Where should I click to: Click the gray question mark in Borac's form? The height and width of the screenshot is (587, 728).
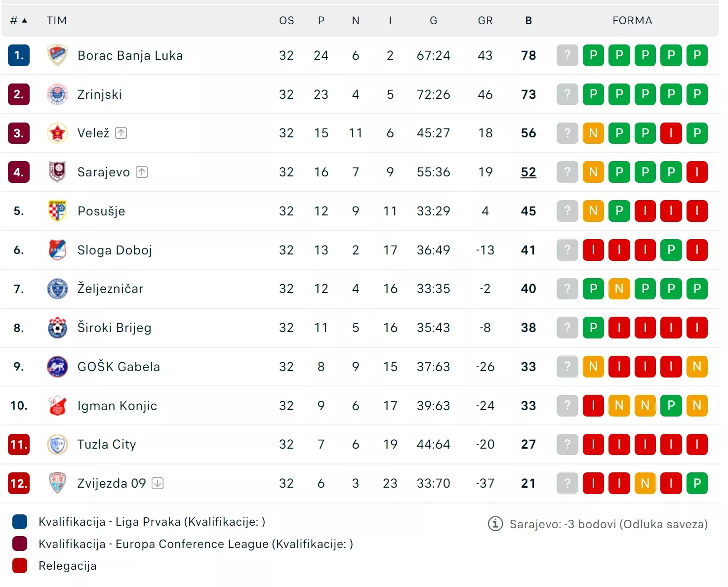pos(567,55)
